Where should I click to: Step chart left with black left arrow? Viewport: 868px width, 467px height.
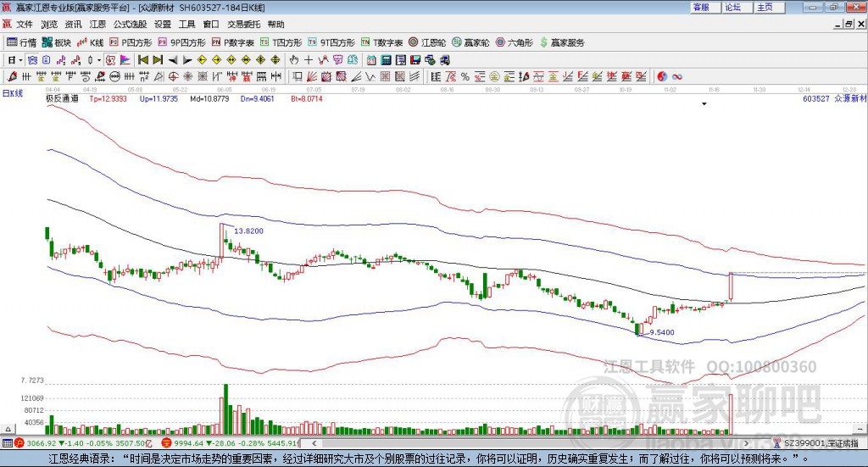173,60
